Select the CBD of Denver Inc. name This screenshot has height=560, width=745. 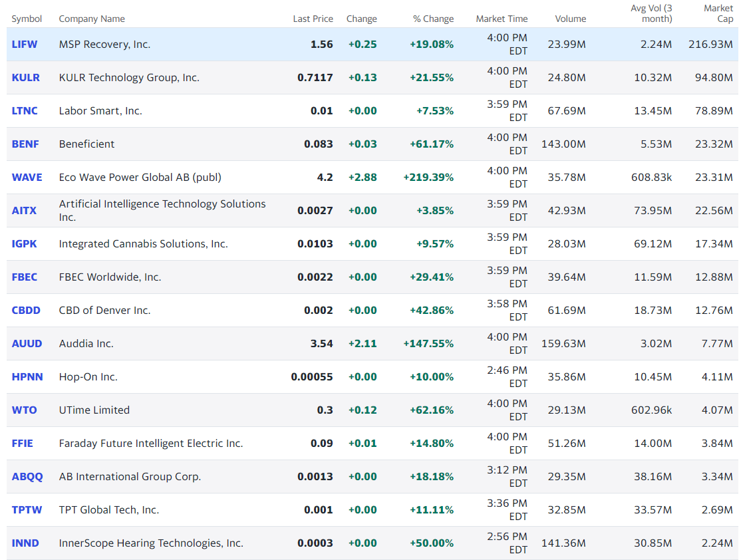tap(104, 310)
